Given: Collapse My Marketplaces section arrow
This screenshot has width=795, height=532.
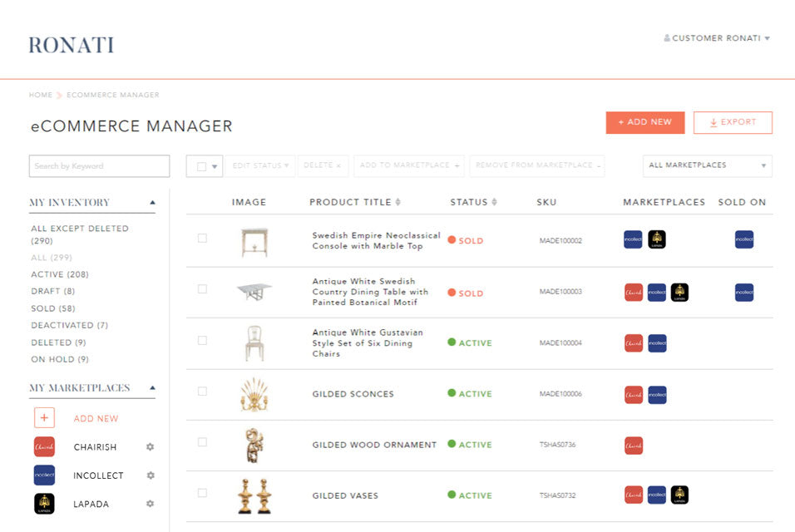Looking at the screenshot, I should (x=152, y=387).
